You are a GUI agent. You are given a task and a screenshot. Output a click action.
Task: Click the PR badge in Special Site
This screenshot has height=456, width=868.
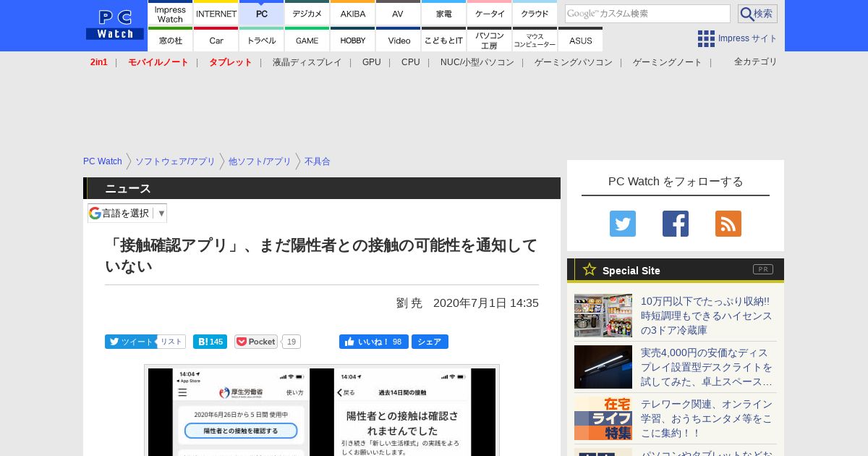pos(763,269)
